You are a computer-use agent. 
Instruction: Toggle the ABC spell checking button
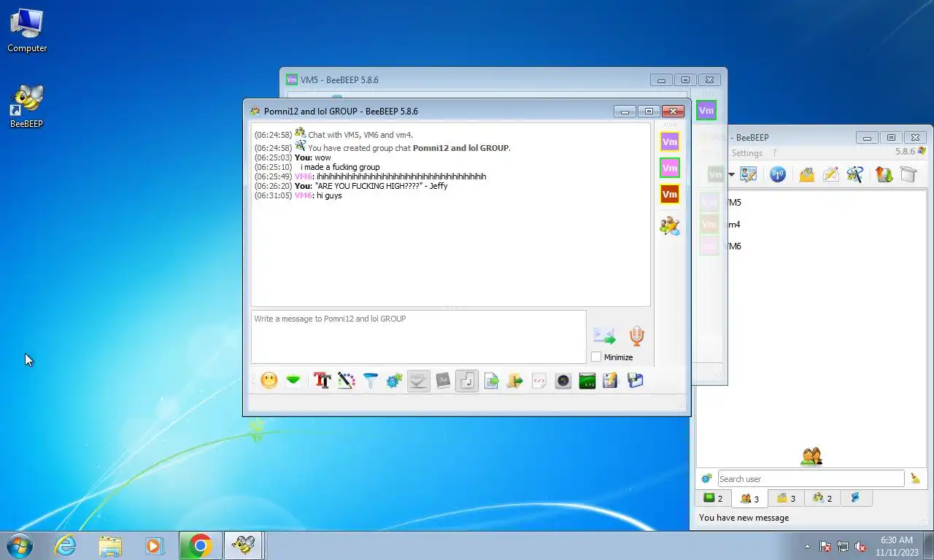coord(418,381)
